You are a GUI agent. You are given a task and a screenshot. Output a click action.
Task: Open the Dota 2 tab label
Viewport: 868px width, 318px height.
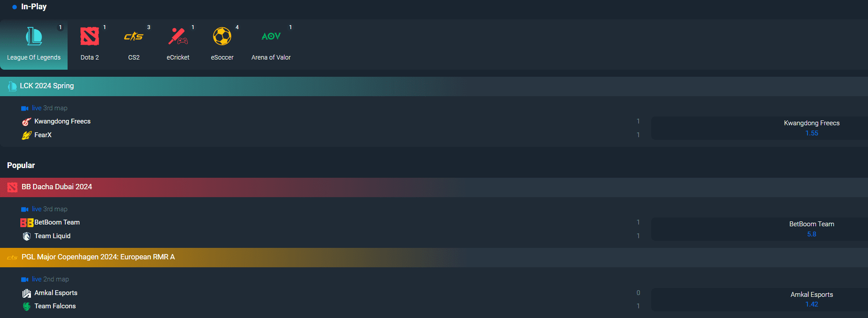coord(90,57)
